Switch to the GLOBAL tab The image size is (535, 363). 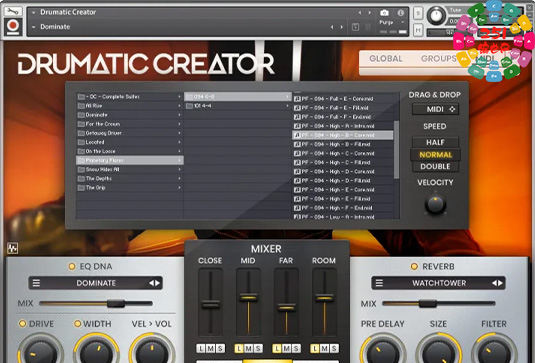coord(386,58)
